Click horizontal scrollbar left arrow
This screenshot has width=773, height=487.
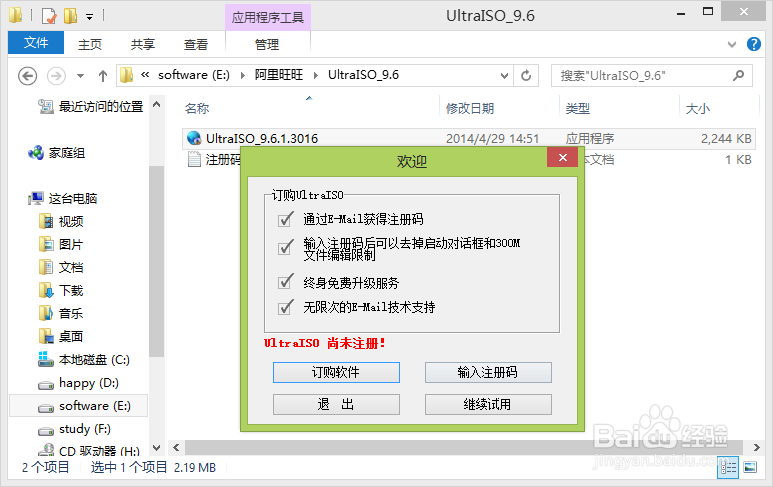pos(176,448)
